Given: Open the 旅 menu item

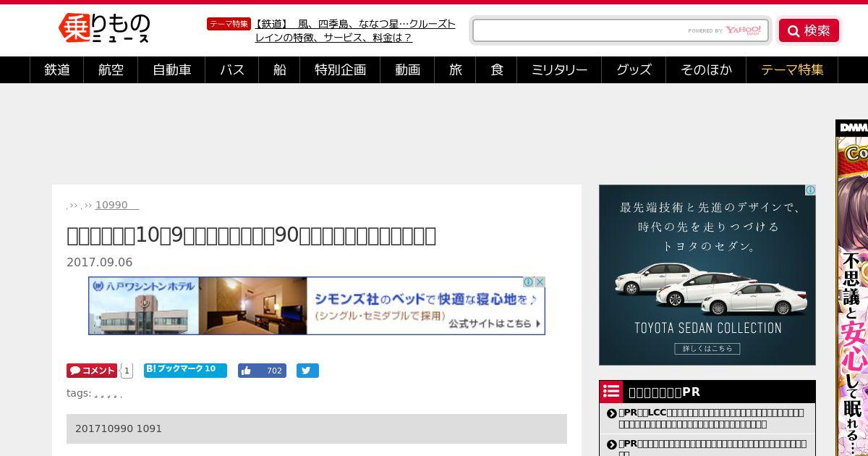Looking at the screenshot, I should (x=455, y=70).
